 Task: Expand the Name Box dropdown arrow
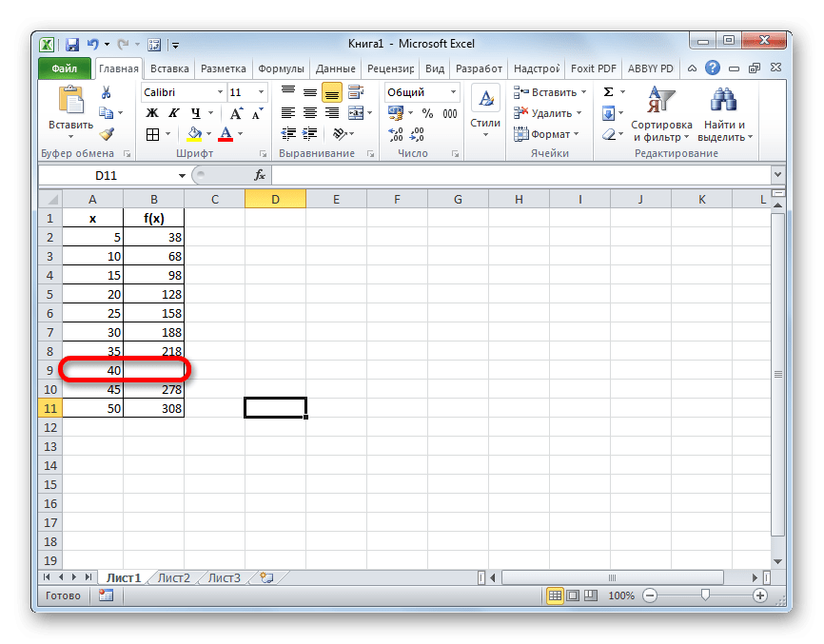tap(182, 175)
